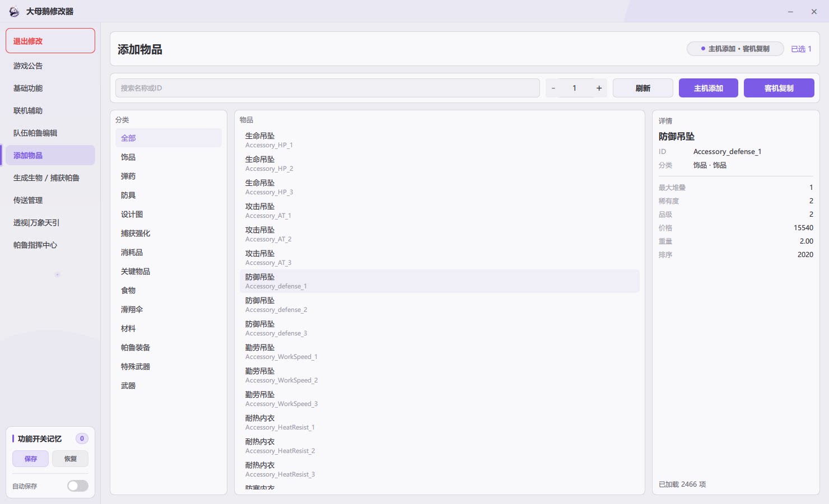Viewport: 829px width, 504px height.
Task: Click the 饰品 · 饰品 category value in details
Action: (x=710, y=165)
